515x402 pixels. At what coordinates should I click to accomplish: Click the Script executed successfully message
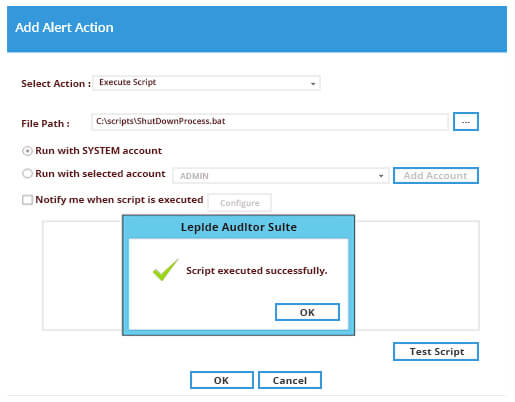pyautogui.click(x=257, y=271)
